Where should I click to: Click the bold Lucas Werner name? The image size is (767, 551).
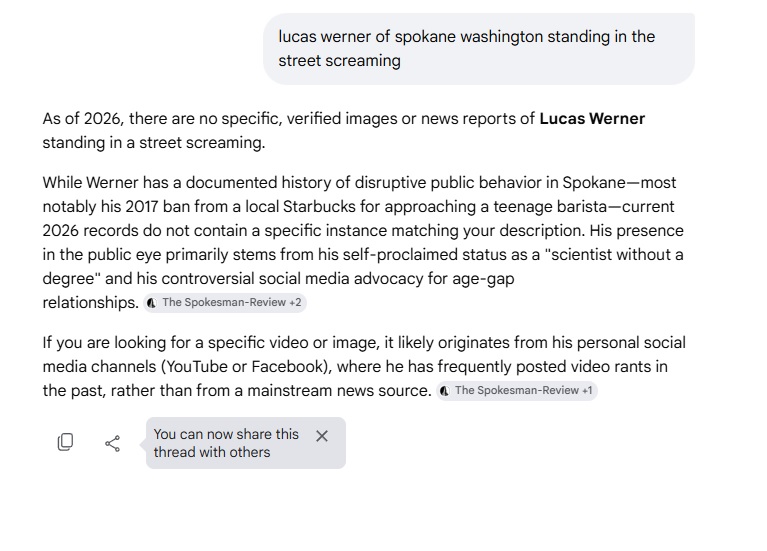[592, 119]
